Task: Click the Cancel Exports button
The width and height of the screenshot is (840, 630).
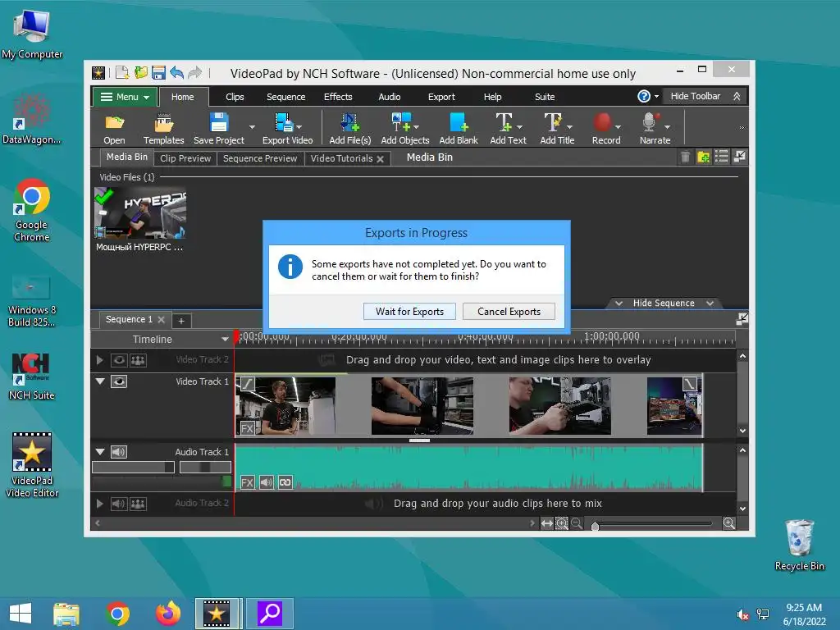Action: click(509, 311)
